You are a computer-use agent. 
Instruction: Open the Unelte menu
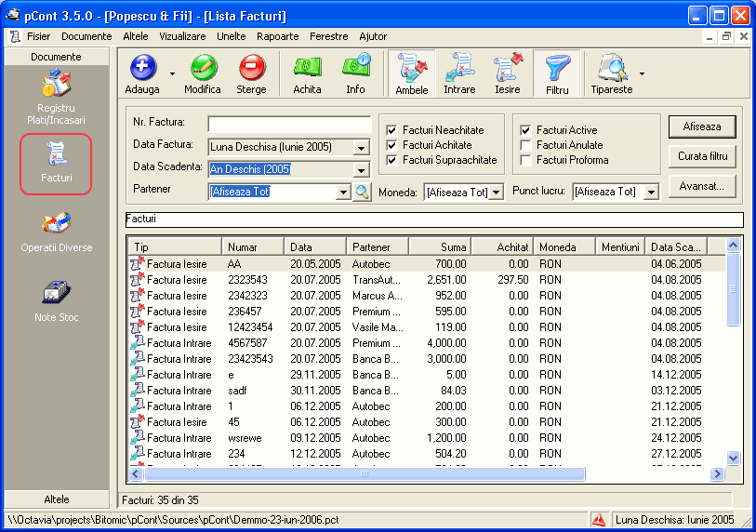232,36
